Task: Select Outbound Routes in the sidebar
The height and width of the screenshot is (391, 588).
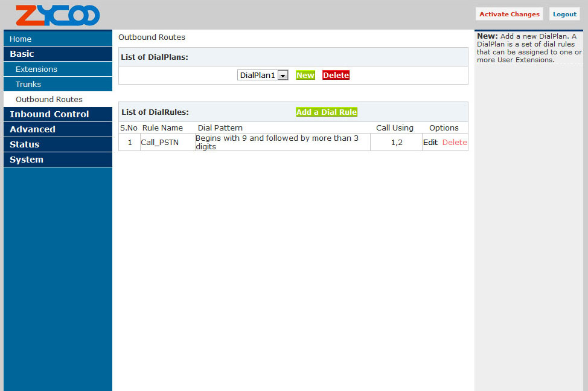Action: pos(49,100)
